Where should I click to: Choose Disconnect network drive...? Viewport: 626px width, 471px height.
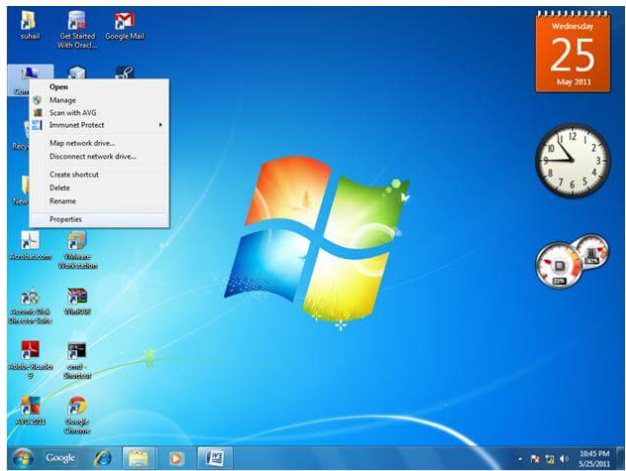(99, 156)
